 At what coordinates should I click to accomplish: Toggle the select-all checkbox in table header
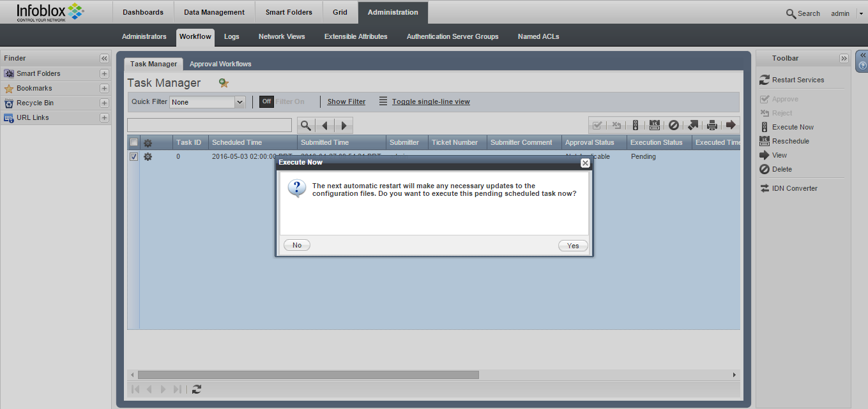pos(134,142)
